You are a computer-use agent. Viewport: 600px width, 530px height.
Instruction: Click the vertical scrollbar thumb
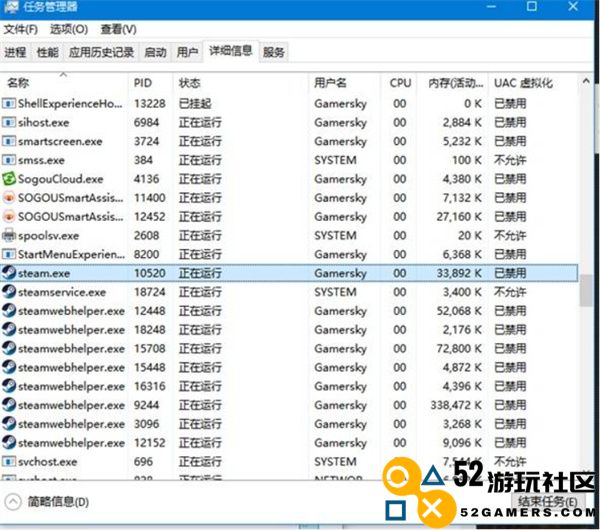point(585,290)
